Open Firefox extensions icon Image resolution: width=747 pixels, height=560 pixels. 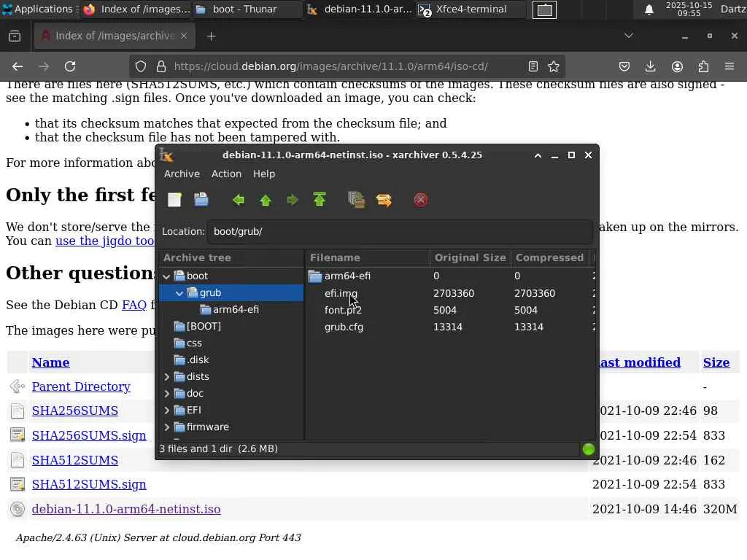[703, 66]
